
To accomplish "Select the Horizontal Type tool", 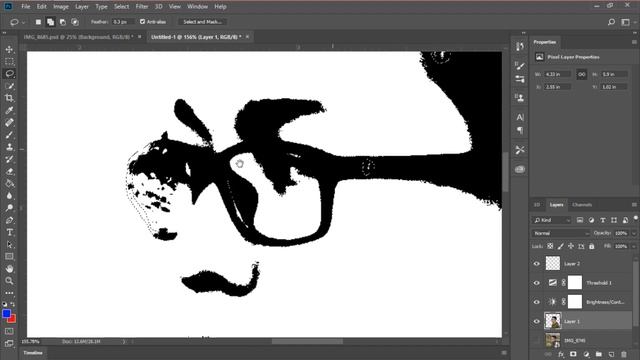I will click(x=9, y=232).
